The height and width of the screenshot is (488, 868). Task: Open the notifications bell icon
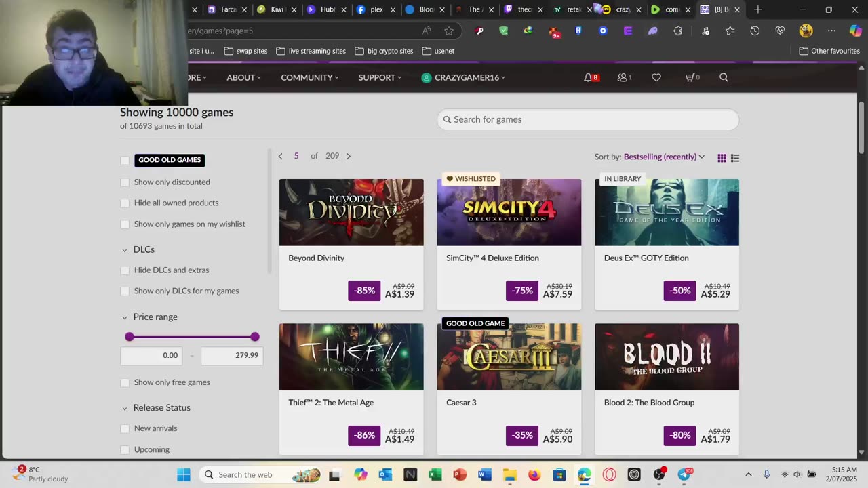coord(591,77)
